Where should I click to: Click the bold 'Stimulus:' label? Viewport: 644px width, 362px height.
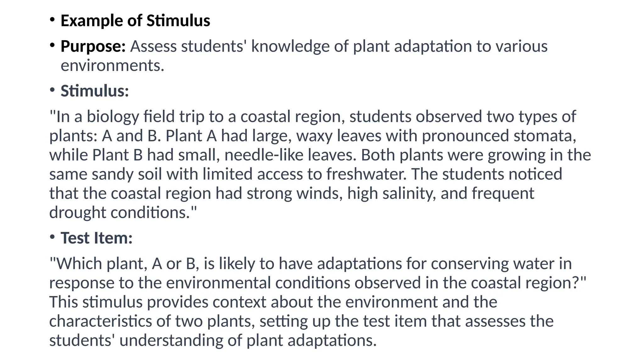click(x=95, y=91)
